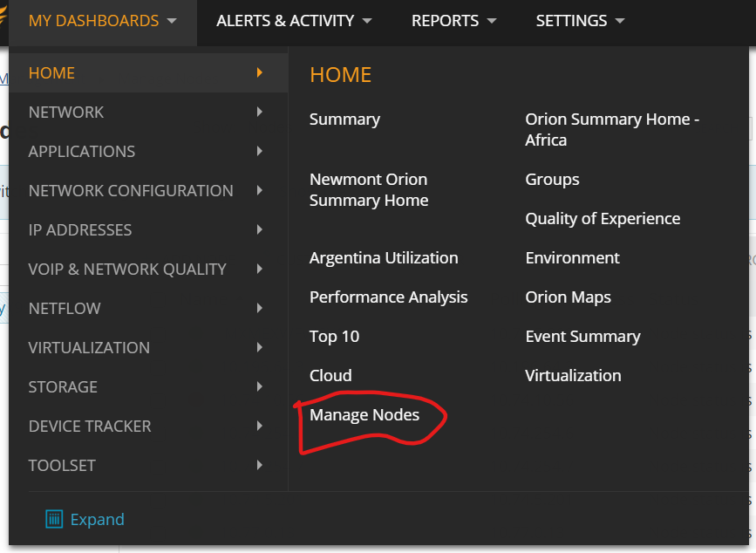
Task: Open Virtualization link in Home panel
Action: 573,376
